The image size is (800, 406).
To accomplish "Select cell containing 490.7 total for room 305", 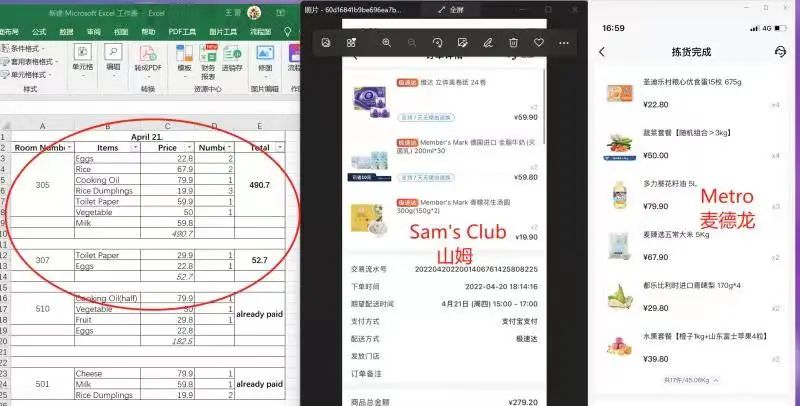I will click(x=259, y=185).
